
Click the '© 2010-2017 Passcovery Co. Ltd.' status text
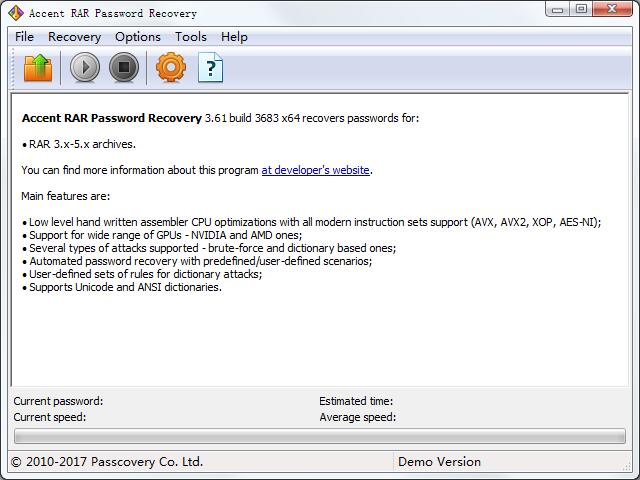107,462
